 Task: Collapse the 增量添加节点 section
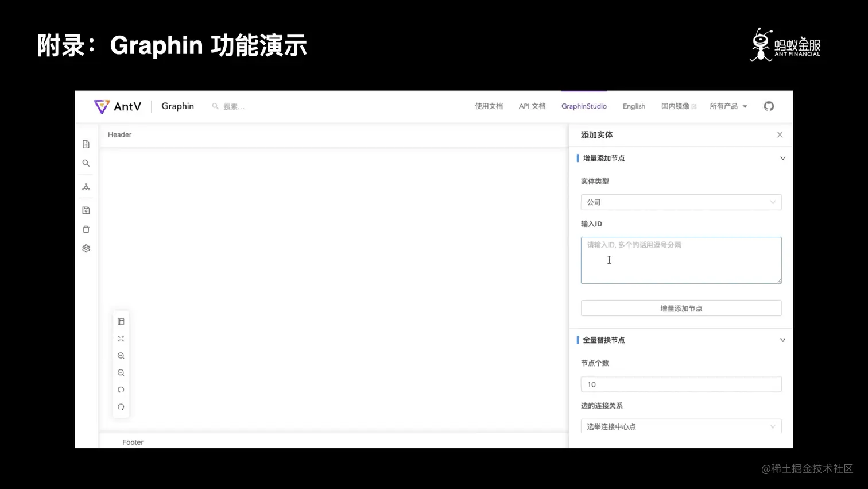click(782, 158)
